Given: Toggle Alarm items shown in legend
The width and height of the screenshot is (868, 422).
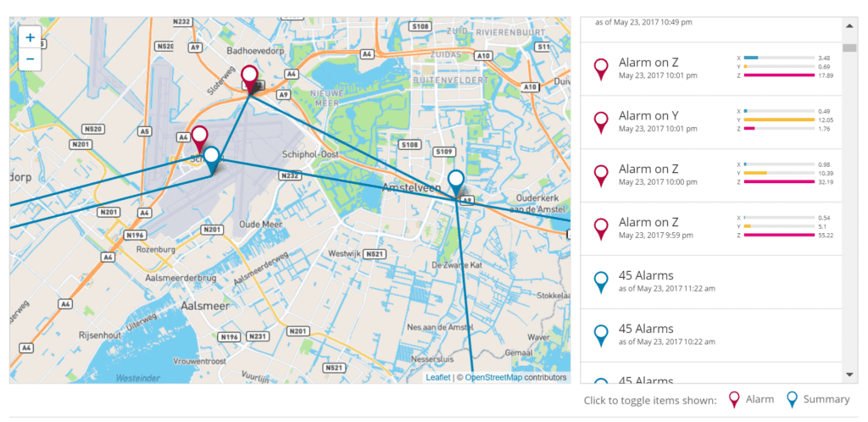Looking at the screenshot, I should point(751,399).
